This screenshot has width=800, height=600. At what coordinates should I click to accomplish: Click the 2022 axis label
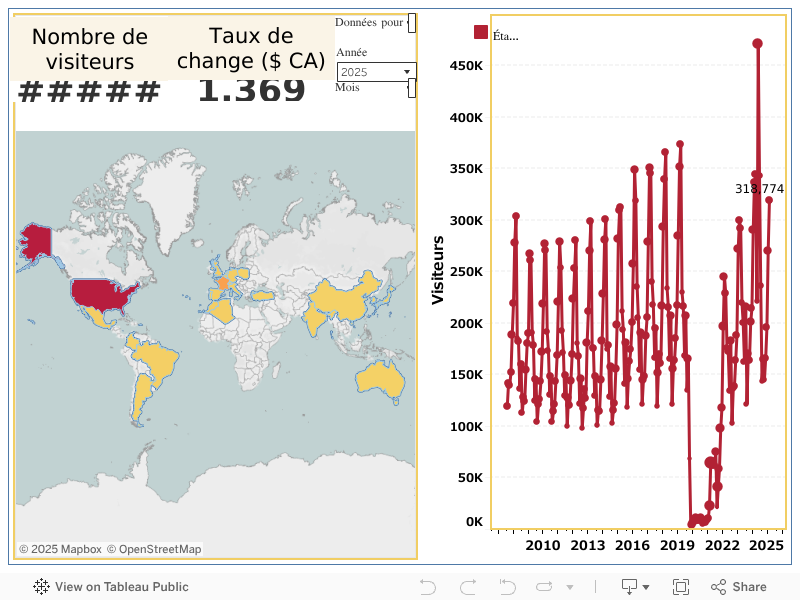coord(722,545)
